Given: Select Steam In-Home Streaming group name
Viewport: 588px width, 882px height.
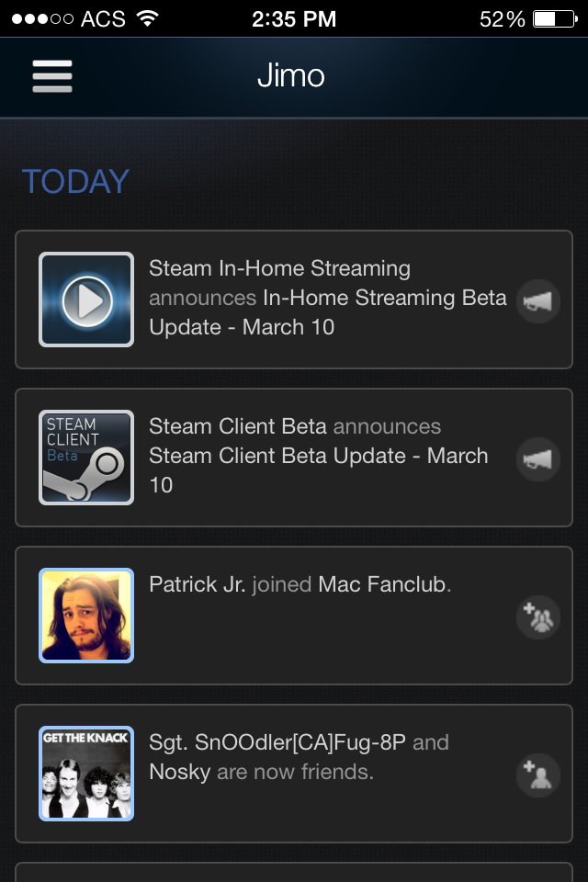Looking at the screenshot, I should pos(279,268).
